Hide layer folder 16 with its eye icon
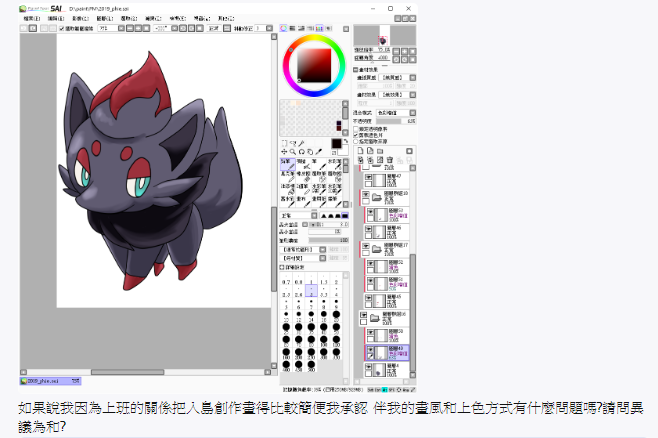The width and height of the screenshot is (658, 438). (363, 315)
